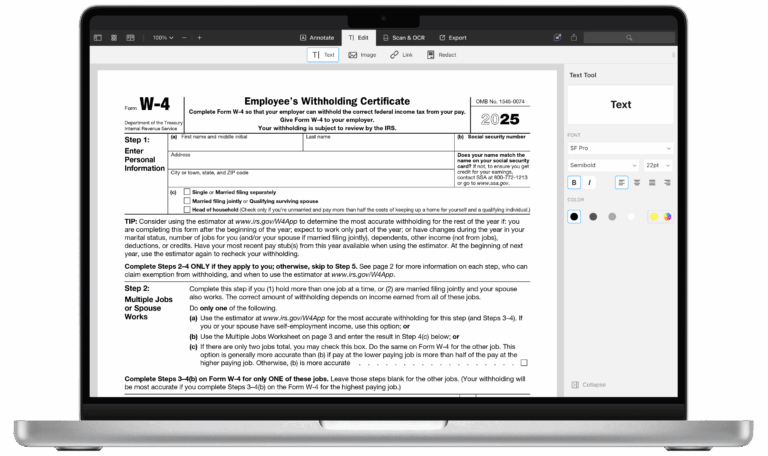768x456 pixels.
Task: Open the Export tab
Action: click(x=453, y=38)
